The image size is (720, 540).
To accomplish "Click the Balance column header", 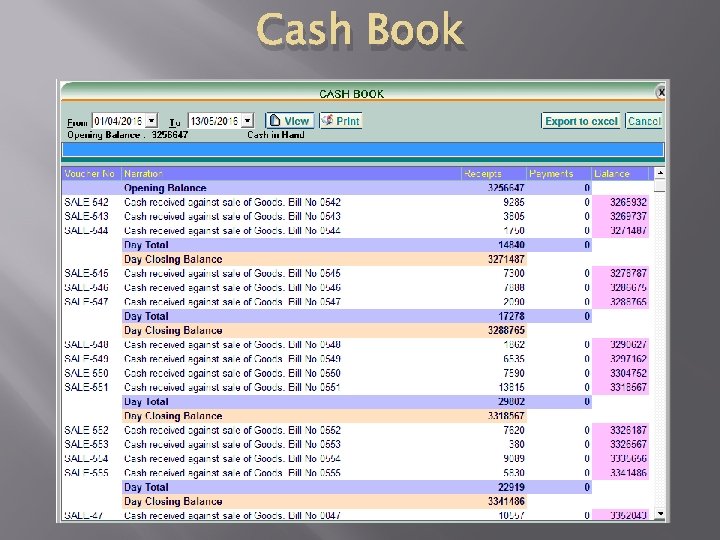I will (x=620, y=174).
